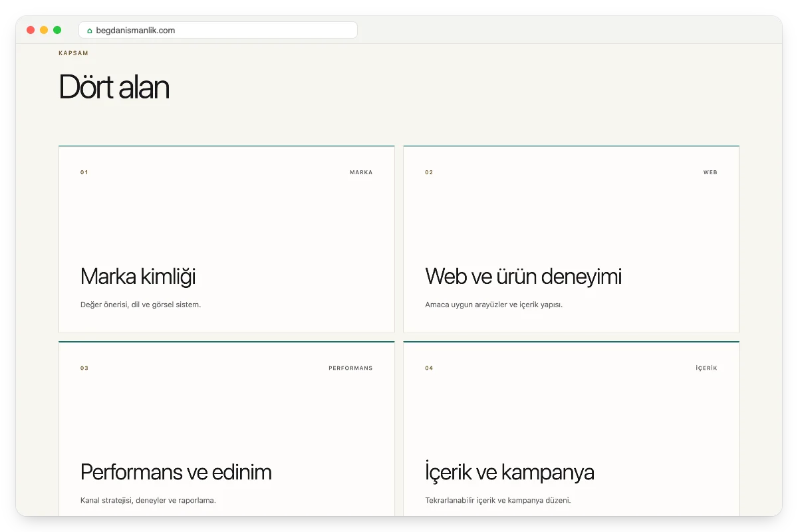Open the "İçerik ve kampanya" heading
798x532 pixels.
tap(509, 472)
